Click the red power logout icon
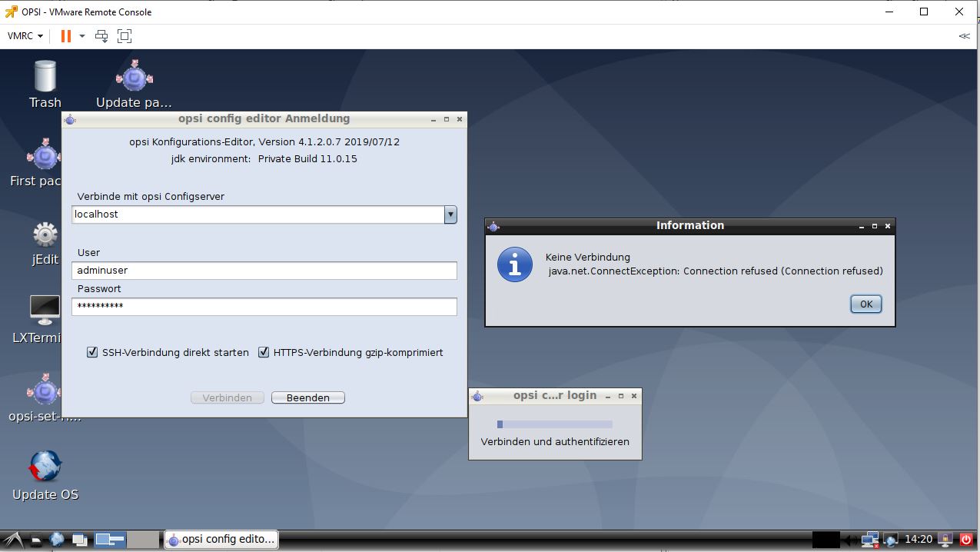Viewport: 980px width, 552px height. 966,540
